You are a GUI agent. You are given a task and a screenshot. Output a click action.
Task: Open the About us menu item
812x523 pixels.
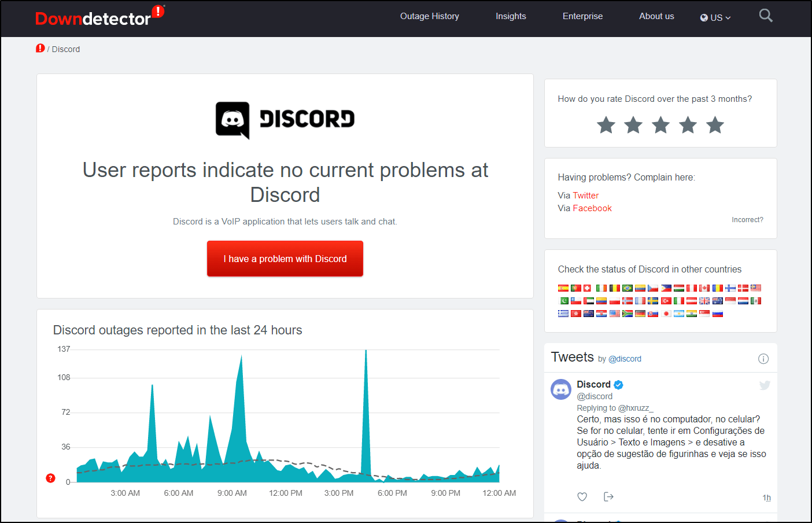point(656,16)
